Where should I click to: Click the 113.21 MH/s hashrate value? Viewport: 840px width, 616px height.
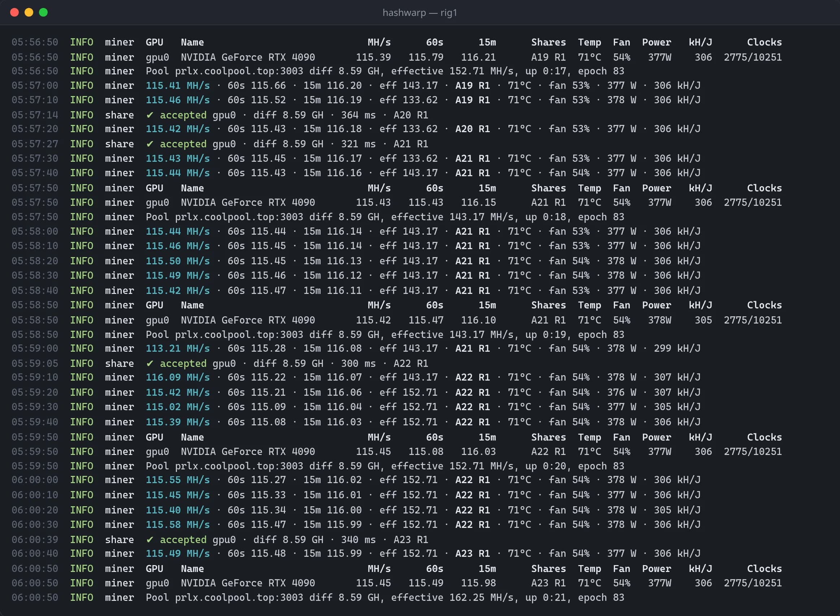[177, 348]
